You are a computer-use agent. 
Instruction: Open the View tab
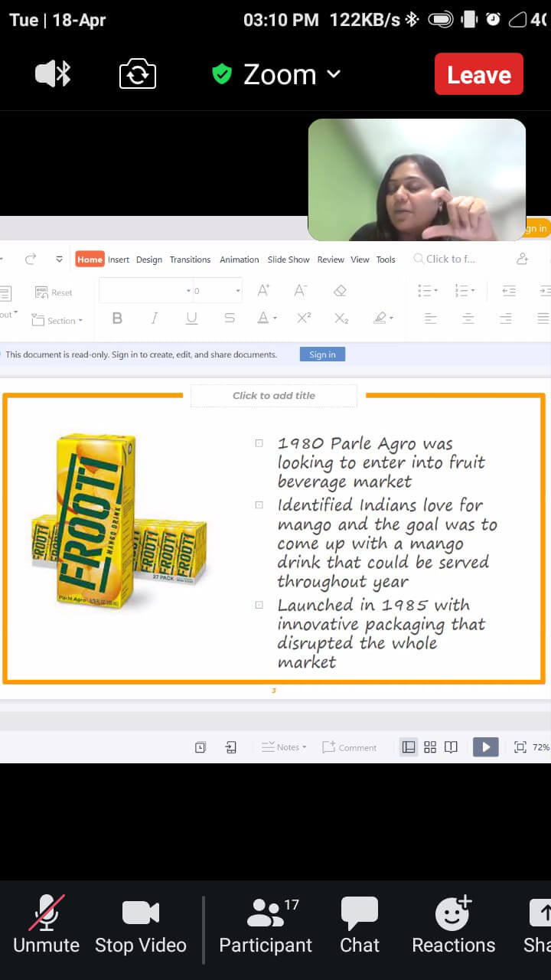tap(360, 260)
